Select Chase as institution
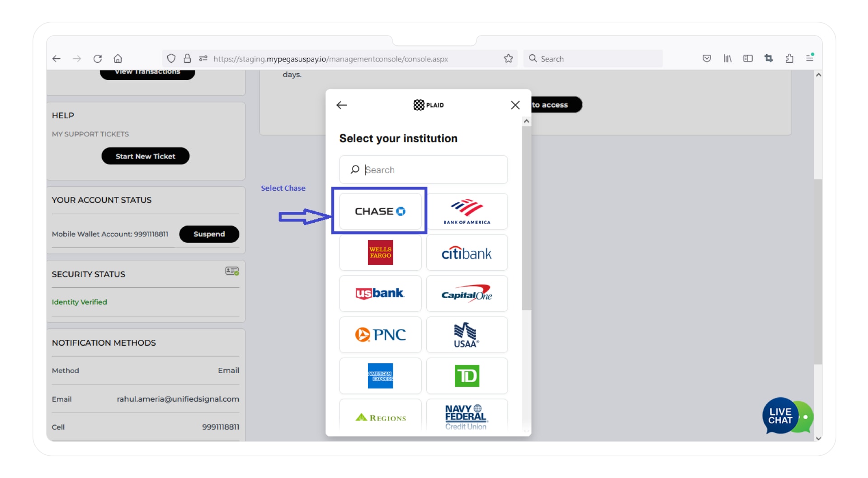The width and height of the screenshot is (868, 478). point(380,211)
